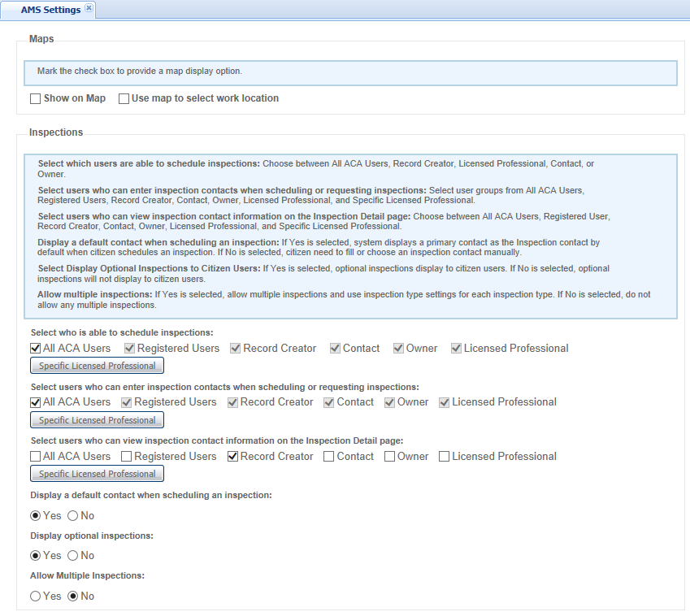Enable the Show on Map checkbox
The width and height of the screenshot is (690, 616).
36,99
